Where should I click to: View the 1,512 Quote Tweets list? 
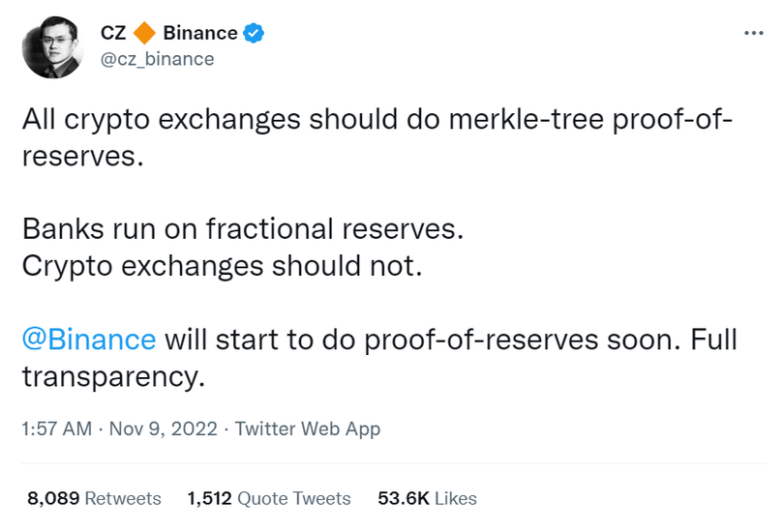268,498
